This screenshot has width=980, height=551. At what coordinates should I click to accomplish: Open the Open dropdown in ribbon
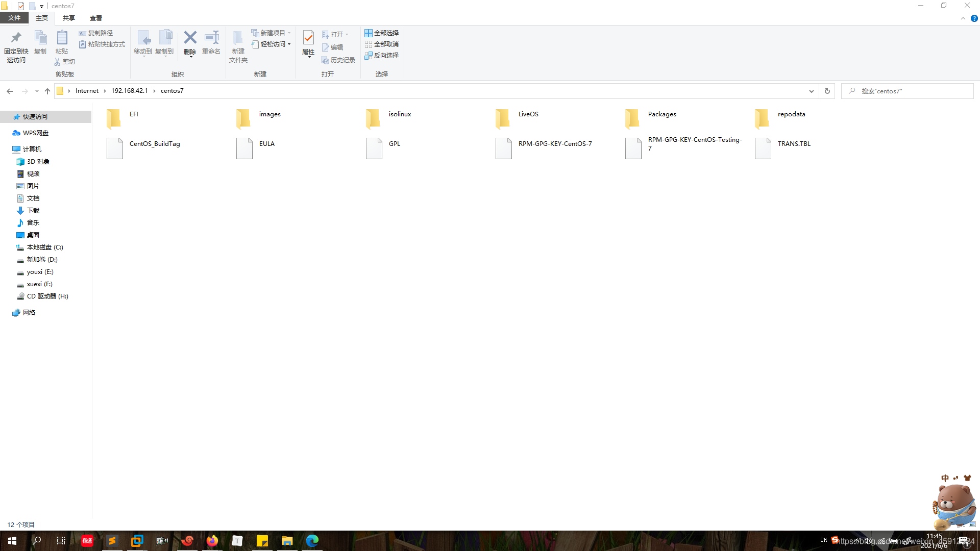coord(335,35)
